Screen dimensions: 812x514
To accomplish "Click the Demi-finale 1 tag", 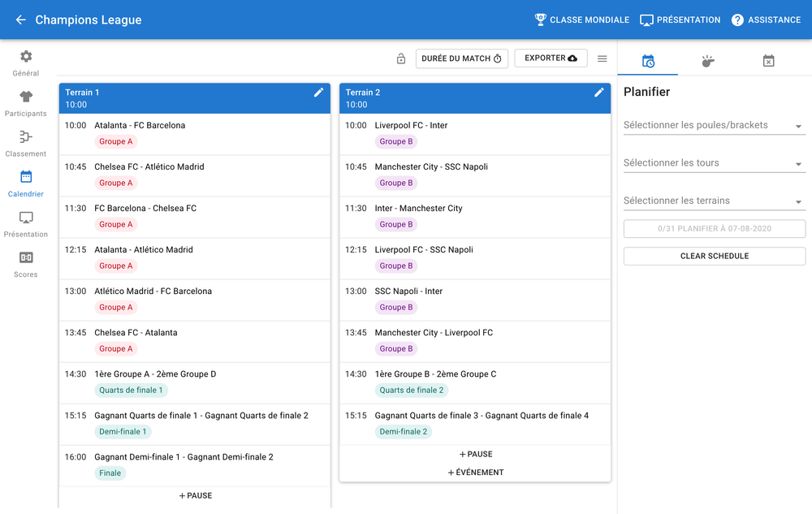I will click(123, 432).
